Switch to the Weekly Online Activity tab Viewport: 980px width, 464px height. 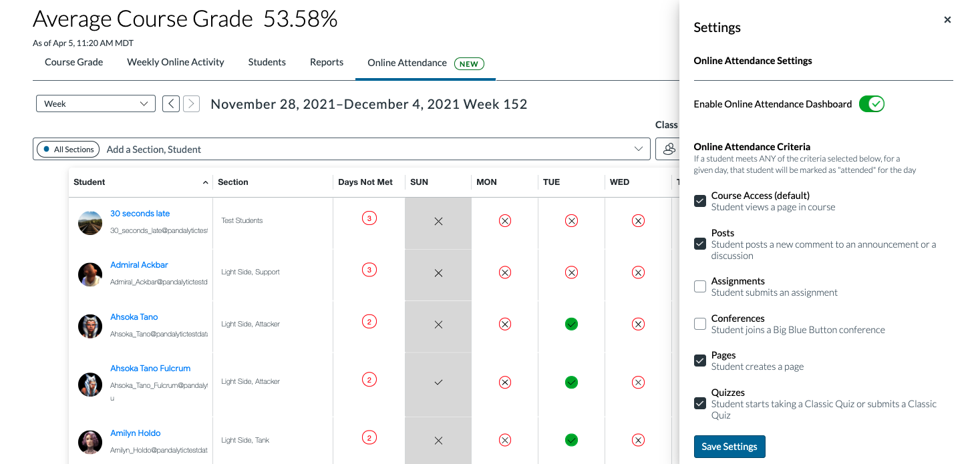[176, 62]
